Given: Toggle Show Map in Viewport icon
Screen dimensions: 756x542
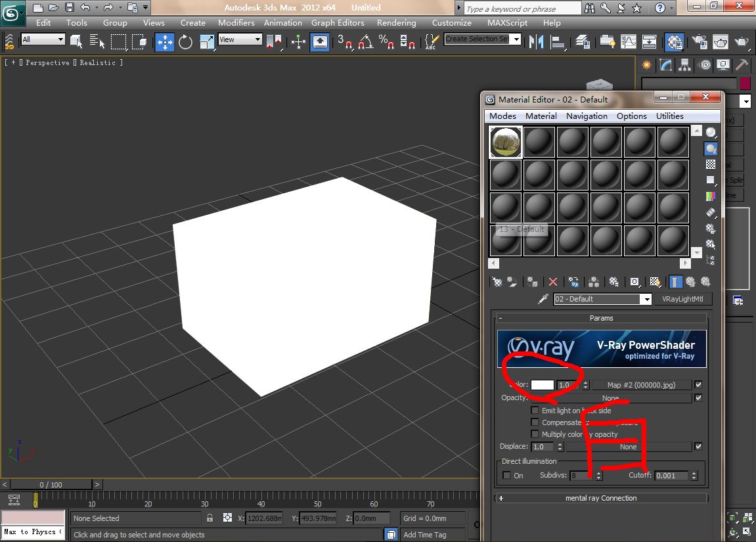Looking at the screenshot, I should (x=655, y=282).
